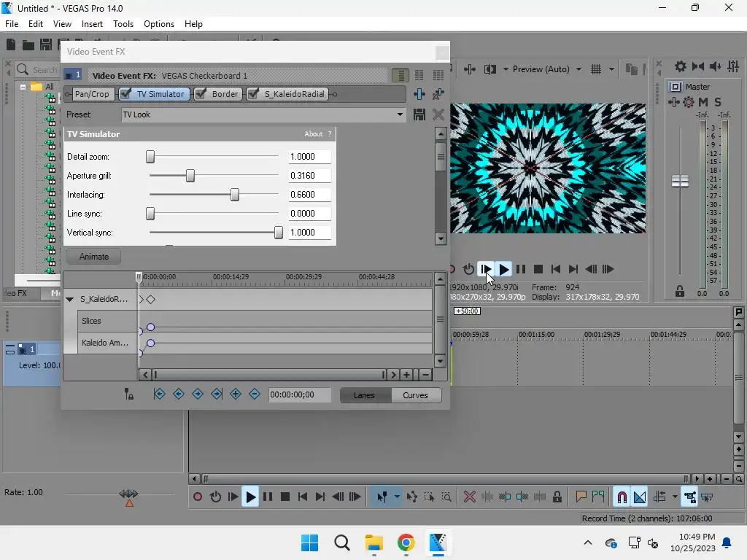Click Remove Selected Plug-In icon
The image size is (747, 560).
pos(438,94)
